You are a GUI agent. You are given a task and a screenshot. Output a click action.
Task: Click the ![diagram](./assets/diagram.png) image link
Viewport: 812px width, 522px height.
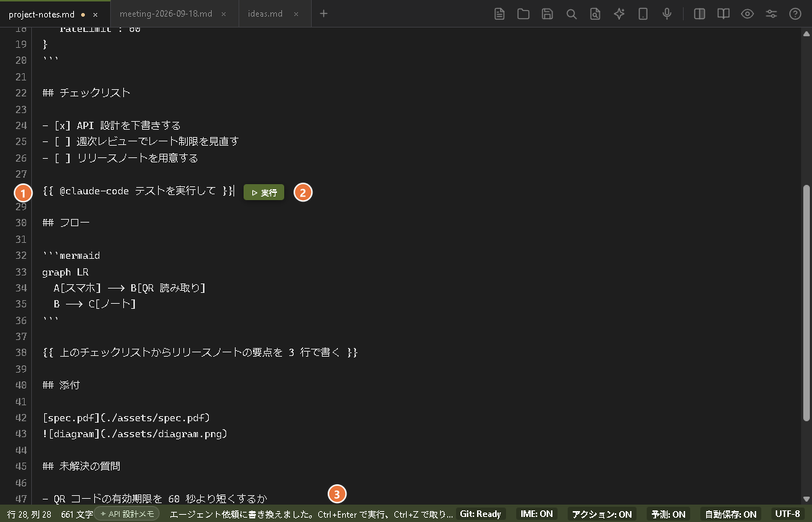coord(135,434)
